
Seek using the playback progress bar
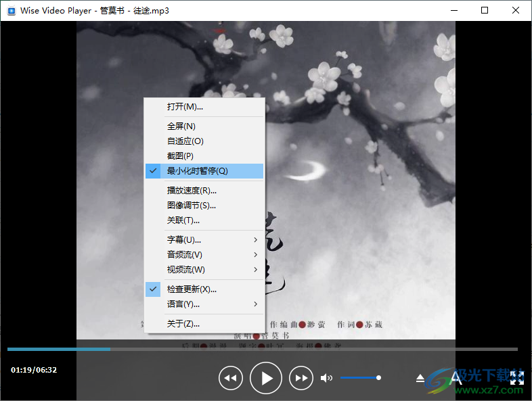262,349
